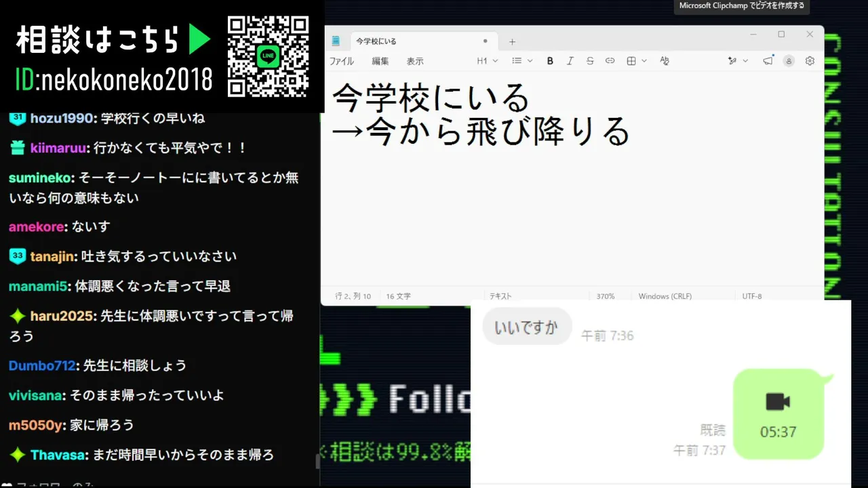Screen dimensions: 868x488
Task: Click the Microsoft Clipchamp tooltip
Action: 742,6
